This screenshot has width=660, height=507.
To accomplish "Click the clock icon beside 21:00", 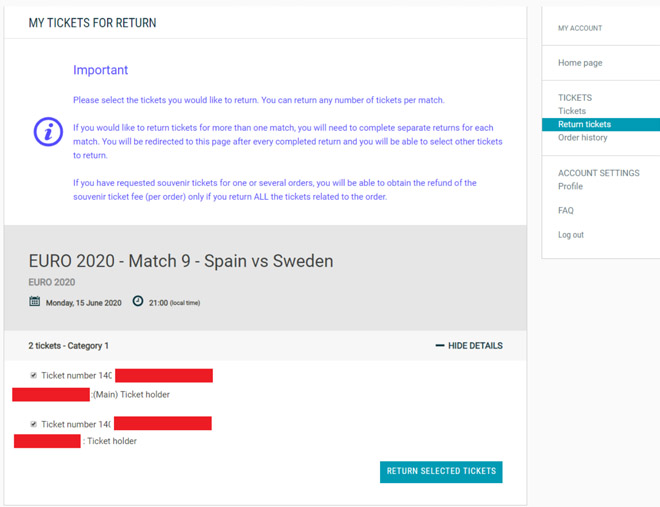I will [138, 301].
